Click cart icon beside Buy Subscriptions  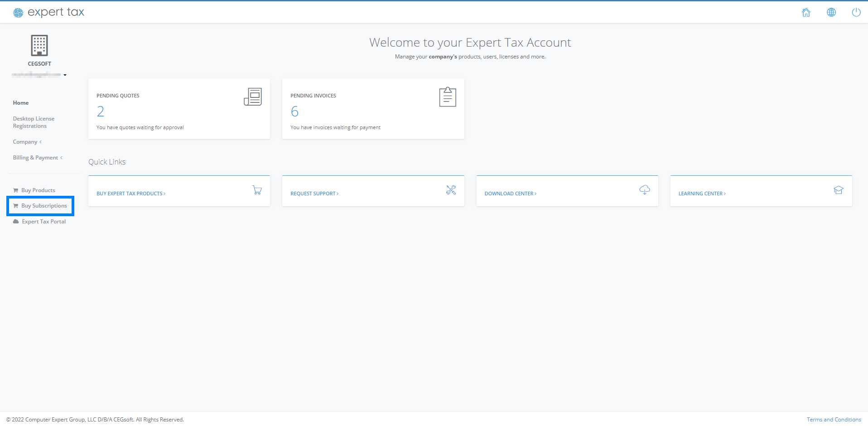[16, 206]
